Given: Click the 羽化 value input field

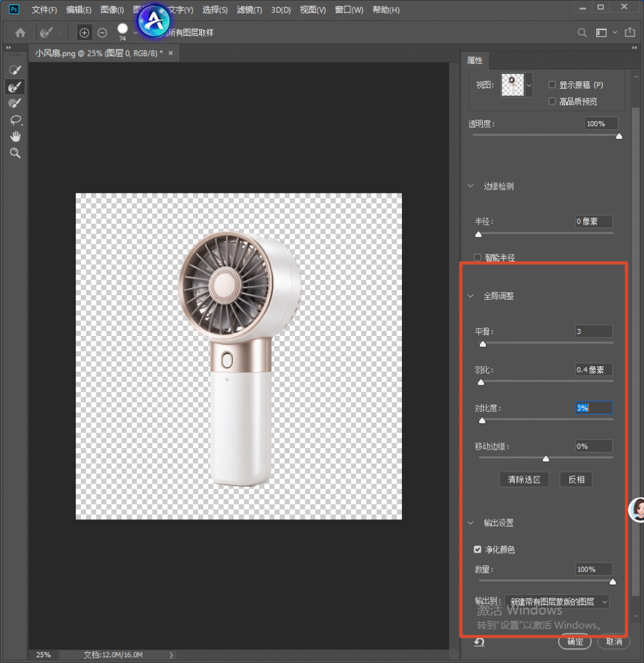Looking at the screenshot, I should [x=594, y=370].
